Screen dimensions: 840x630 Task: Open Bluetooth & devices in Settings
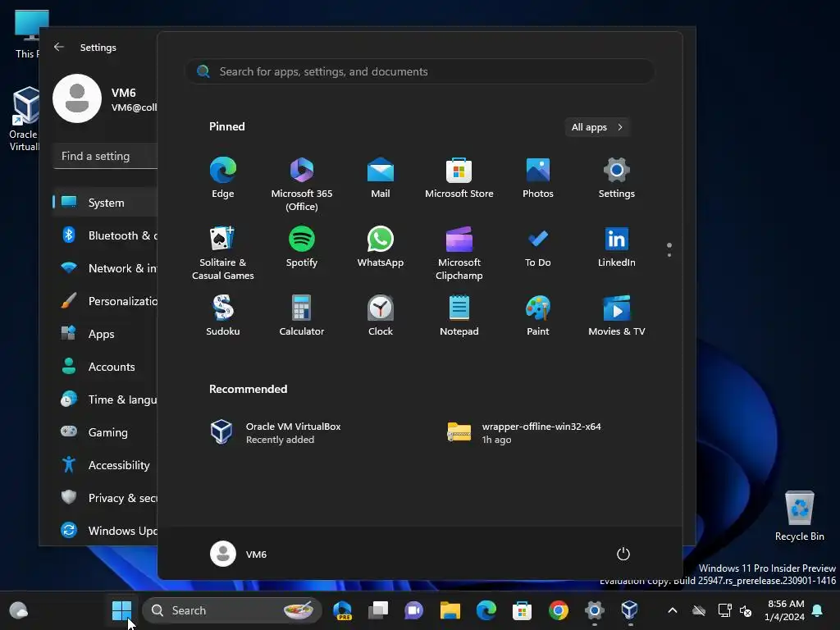[x=106, y=235]
